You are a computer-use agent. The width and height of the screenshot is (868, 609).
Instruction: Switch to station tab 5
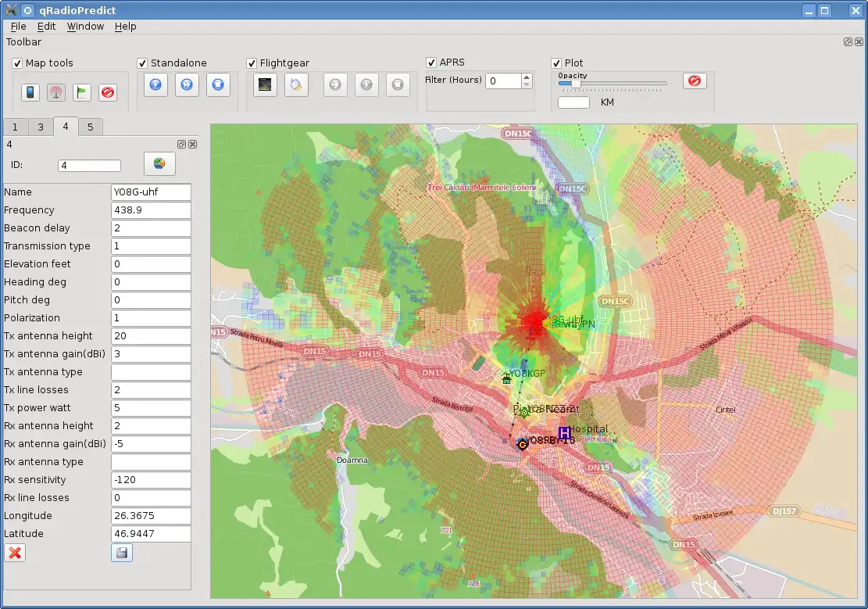click(90, 127)
